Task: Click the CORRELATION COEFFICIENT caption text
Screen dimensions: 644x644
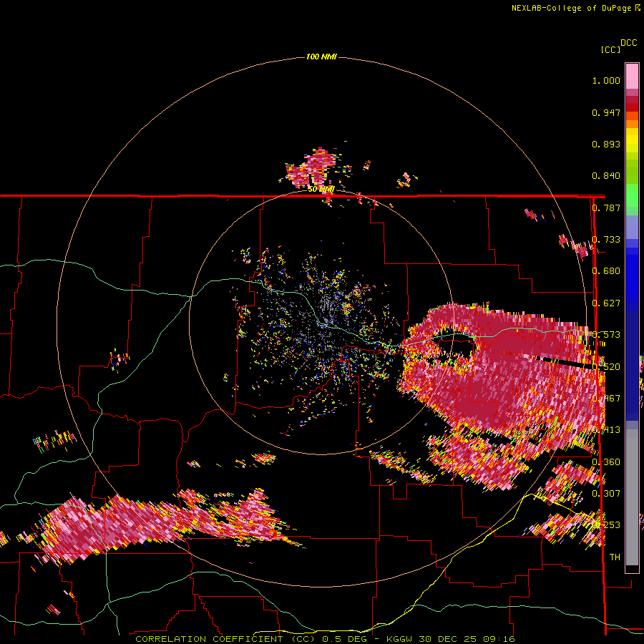Action: (x=210, y=639)
